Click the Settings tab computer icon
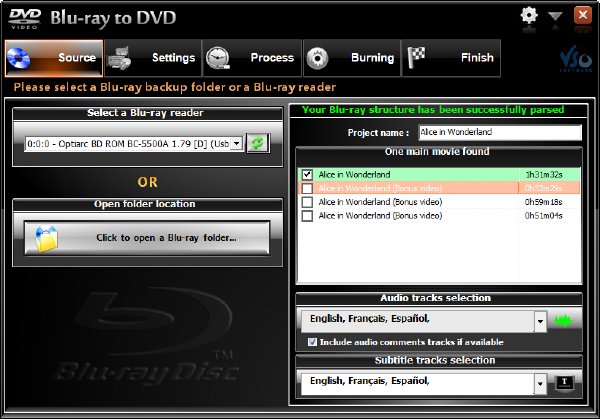 119,58
